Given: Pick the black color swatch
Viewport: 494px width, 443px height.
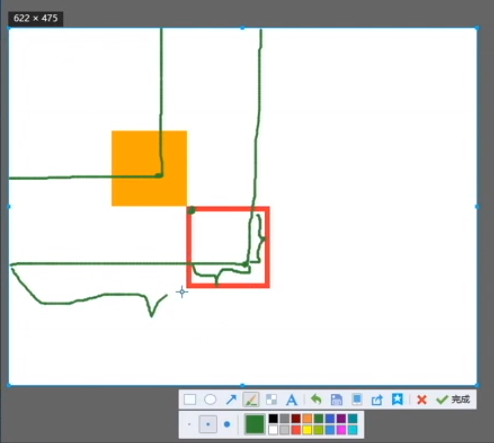Looking at the screenshot, I should (273, 418).
